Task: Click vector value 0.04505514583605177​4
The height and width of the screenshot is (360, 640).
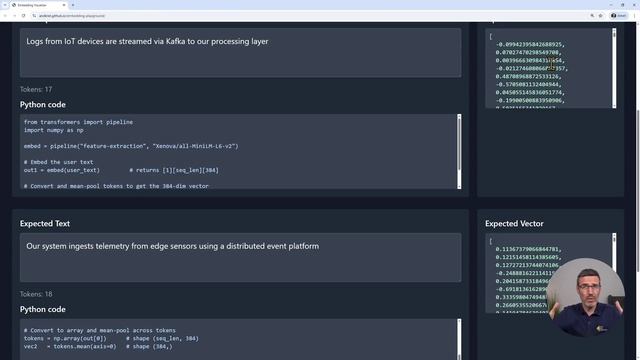Action: 530,93
